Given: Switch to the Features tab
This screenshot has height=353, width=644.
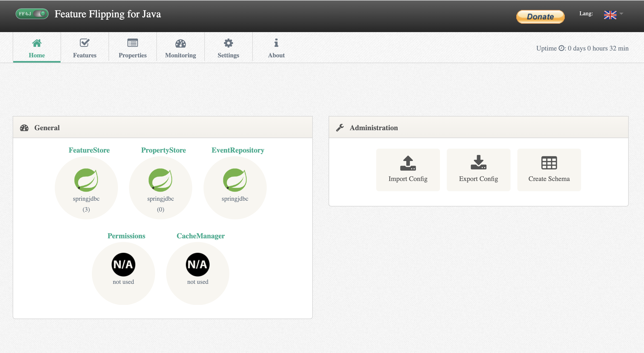Looking at the screenshot, I should 85,47.
